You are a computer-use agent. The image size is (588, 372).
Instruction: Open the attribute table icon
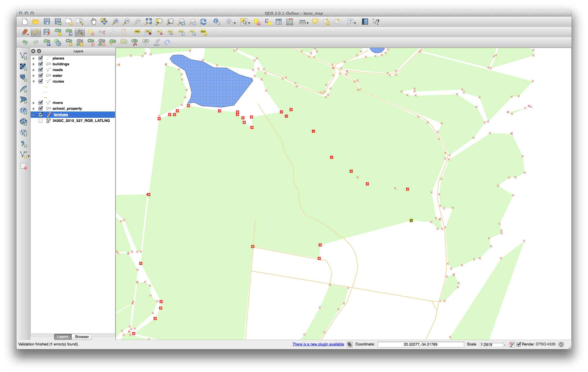[279, 22]
